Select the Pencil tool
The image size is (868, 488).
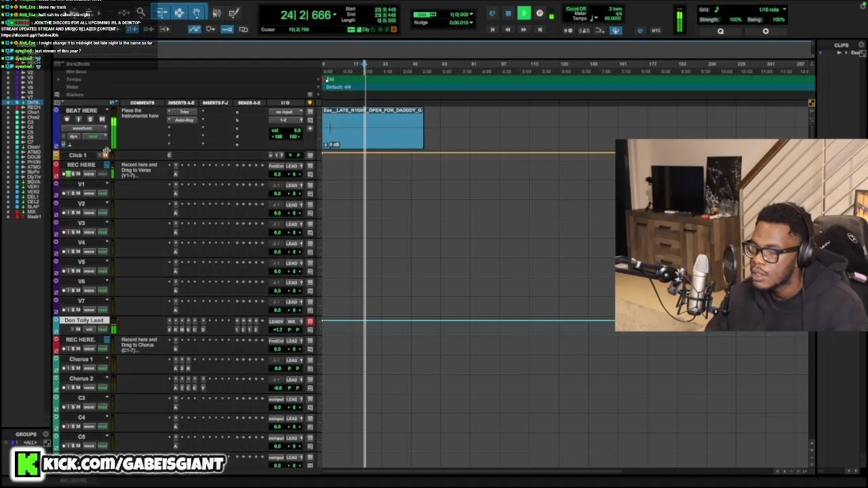234,12
